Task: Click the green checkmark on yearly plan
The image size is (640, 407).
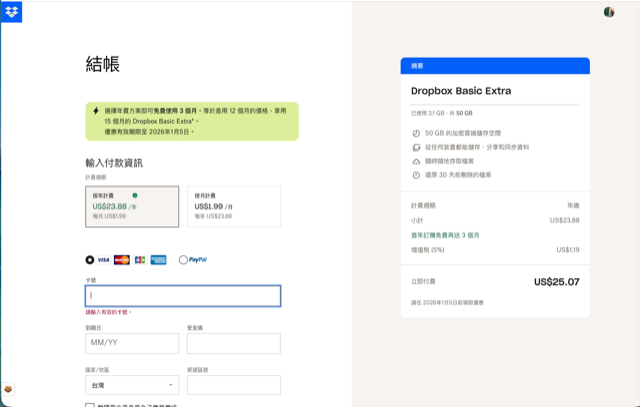Action: pos(135,195)
